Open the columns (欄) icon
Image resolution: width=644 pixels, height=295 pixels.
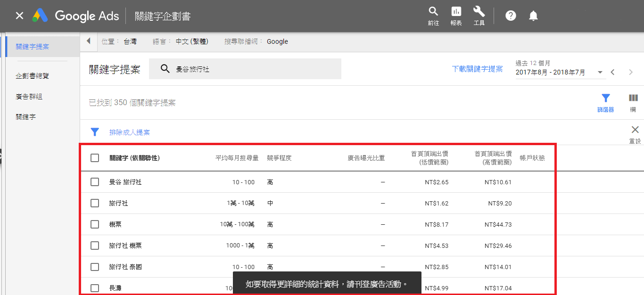pos(633,98)
